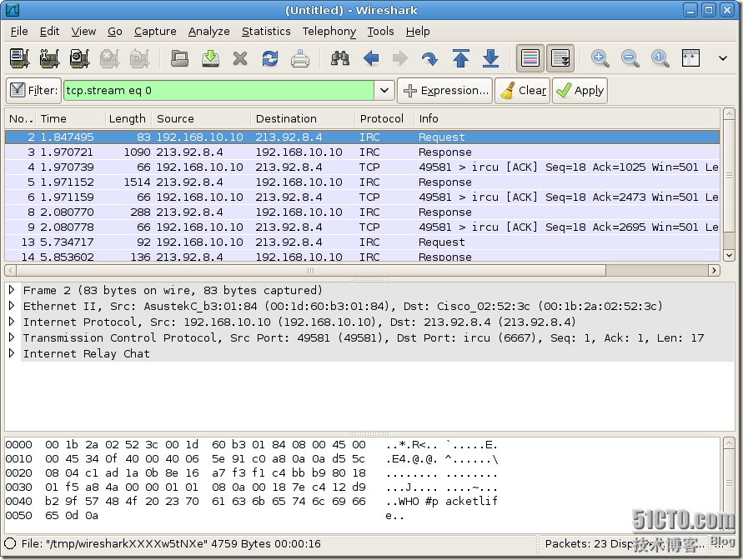The image size is (743, 560).
Task: Sort by the Info column header
Action: pyautogui.click(x=567, y=119)
